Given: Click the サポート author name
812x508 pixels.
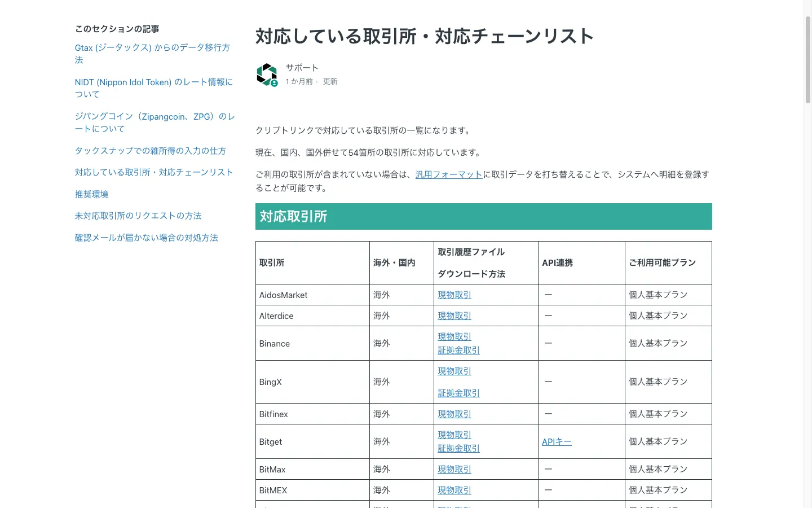Looking at the screenshot, I should 302,68.
